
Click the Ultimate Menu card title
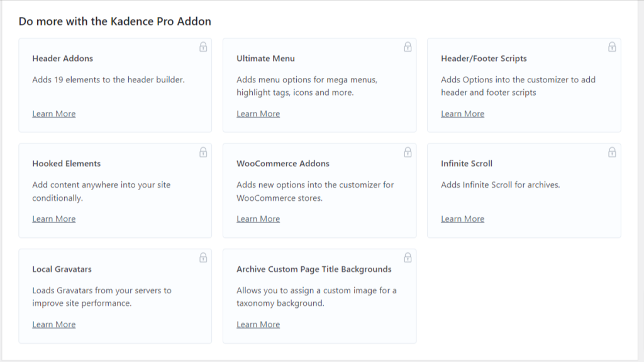(x=265, y=59)
